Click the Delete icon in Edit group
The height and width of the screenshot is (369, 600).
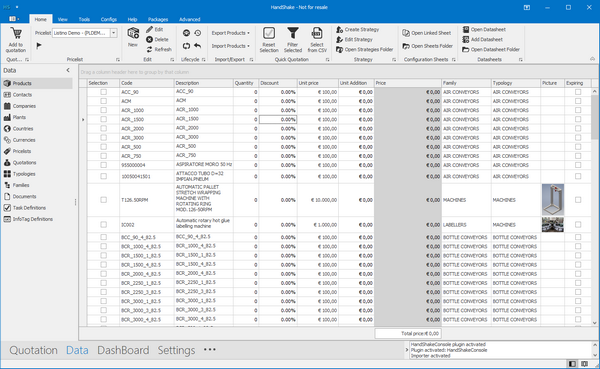click(x=149, y=39)
